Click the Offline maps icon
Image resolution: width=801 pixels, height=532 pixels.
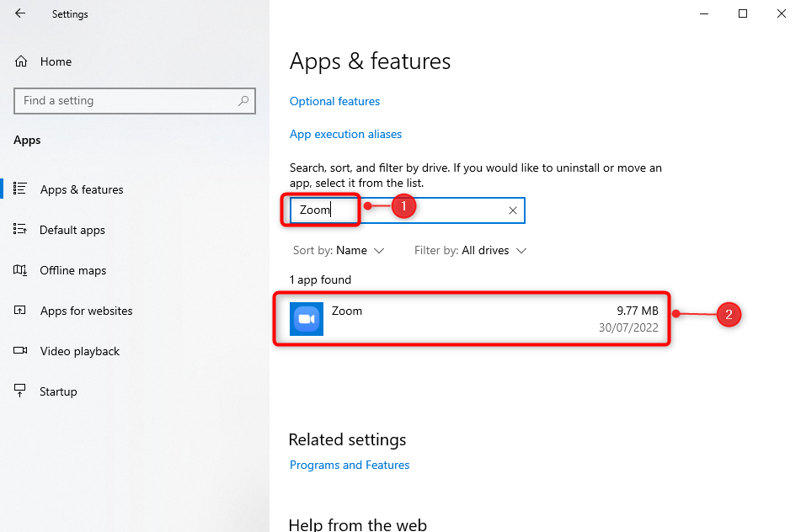(x=21, y=270)
